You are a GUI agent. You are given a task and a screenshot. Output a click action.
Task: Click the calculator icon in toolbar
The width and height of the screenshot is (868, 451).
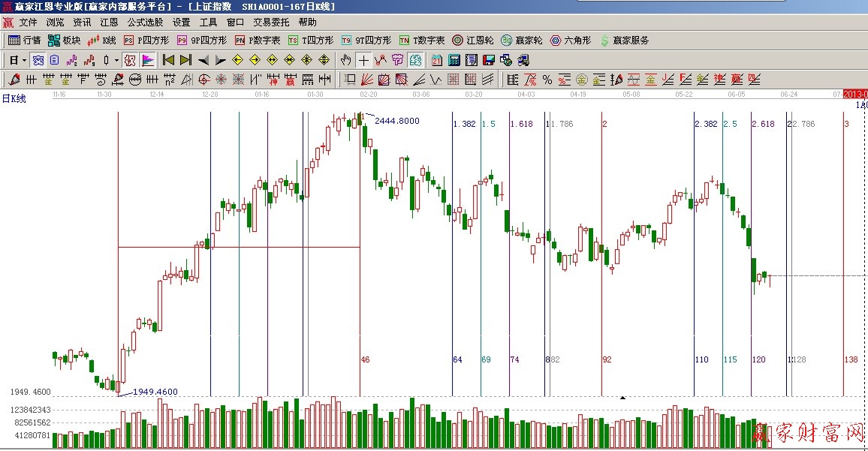click(x=455, y=60)
